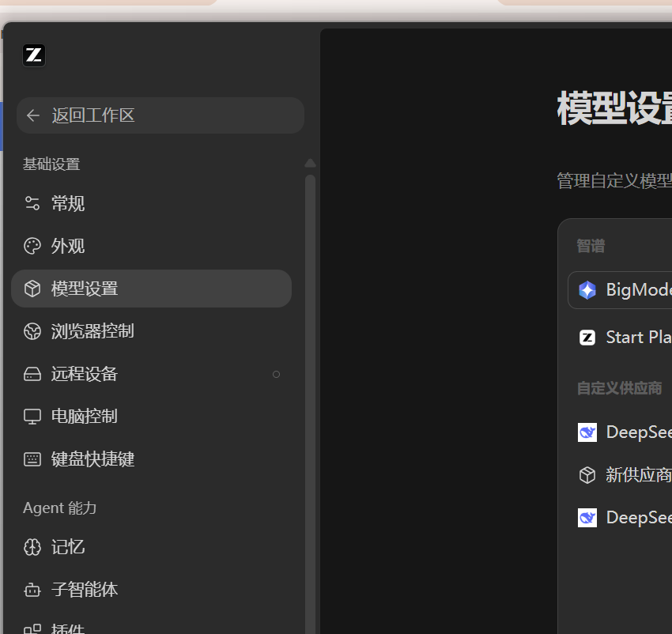Return to workspace via 返回工作区 button
Viewport: 672px width, 634px height.
pos(160,115)
